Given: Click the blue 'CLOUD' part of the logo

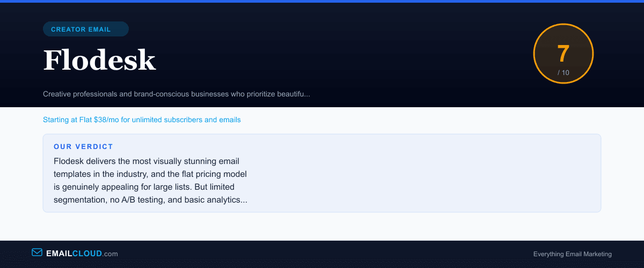Looking at the screenshot, I should pos(87,254).
